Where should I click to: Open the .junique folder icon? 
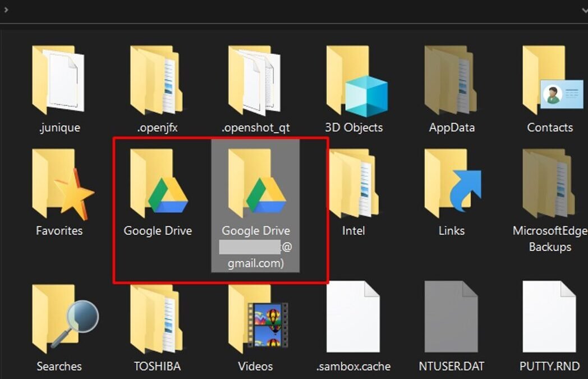pyautogui.click(x=58, y=80)
